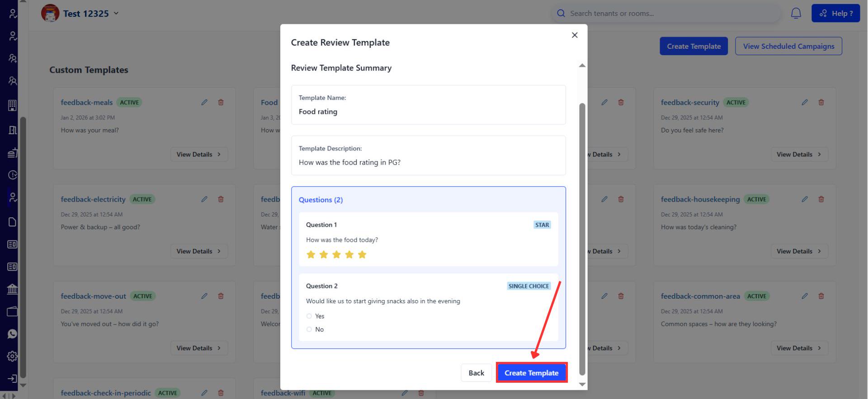Select the Yes radio option

point(309,316)
